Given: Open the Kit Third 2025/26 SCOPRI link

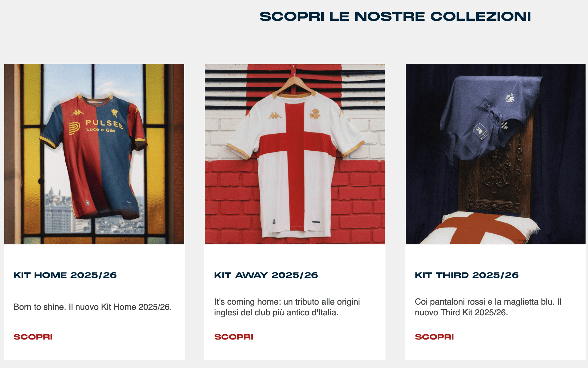Looking at the screenshot, I should coord(434,337).
